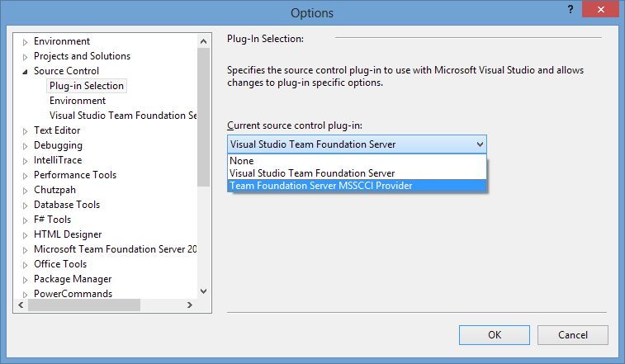Select Plug-in Selection tree item
Viewport: 625px width, 364px height.
(87, 86)
